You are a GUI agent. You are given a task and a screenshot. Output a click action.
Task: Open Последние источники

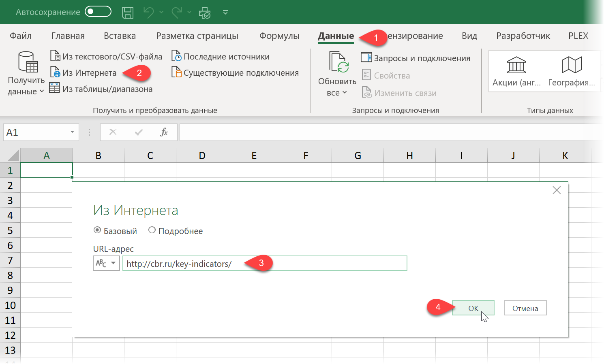tap(221, 57)
